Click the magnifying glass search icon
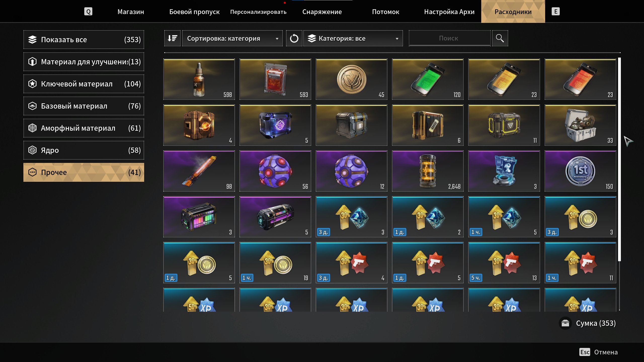644x362 pixels. click(x=500, y=38)
